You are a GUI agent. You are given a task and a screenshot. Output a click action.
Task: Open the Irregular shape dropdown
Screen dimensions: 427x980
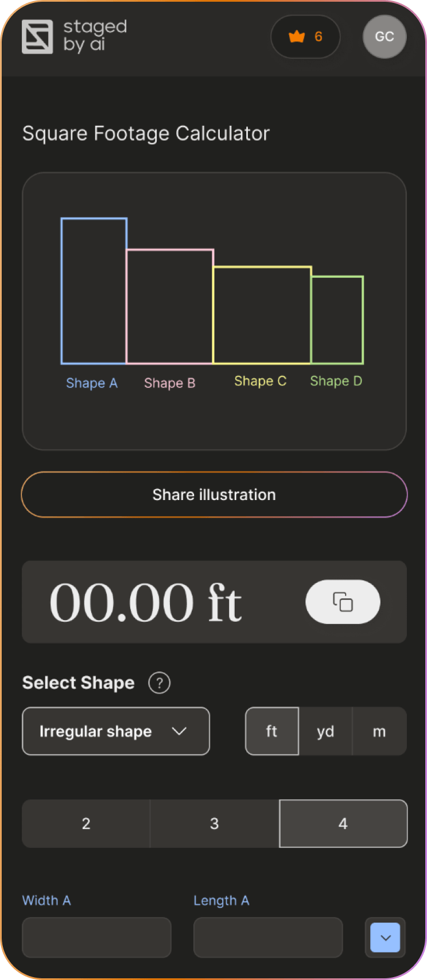point(116,731)
